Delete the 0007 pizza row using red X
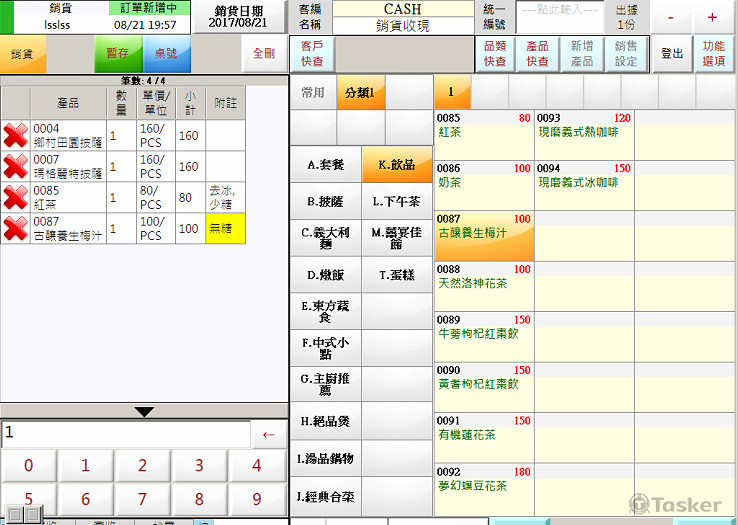 tap(16, 166)
